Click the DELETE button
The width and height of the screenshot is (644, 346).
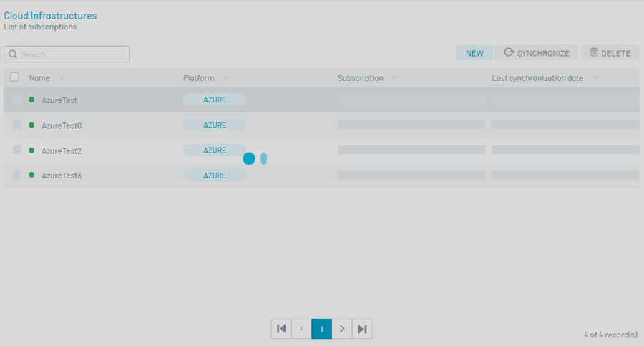(610, 53)
